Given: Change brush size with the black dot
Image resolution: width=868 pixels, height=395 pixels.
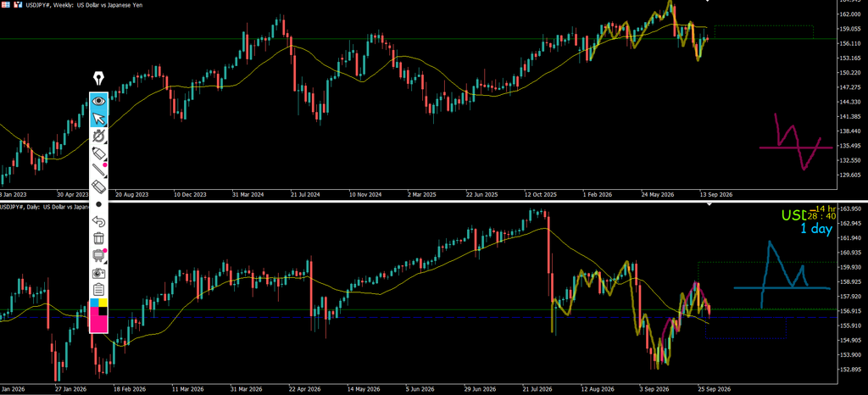Looking at the screenshot, I should click(98, 204).
